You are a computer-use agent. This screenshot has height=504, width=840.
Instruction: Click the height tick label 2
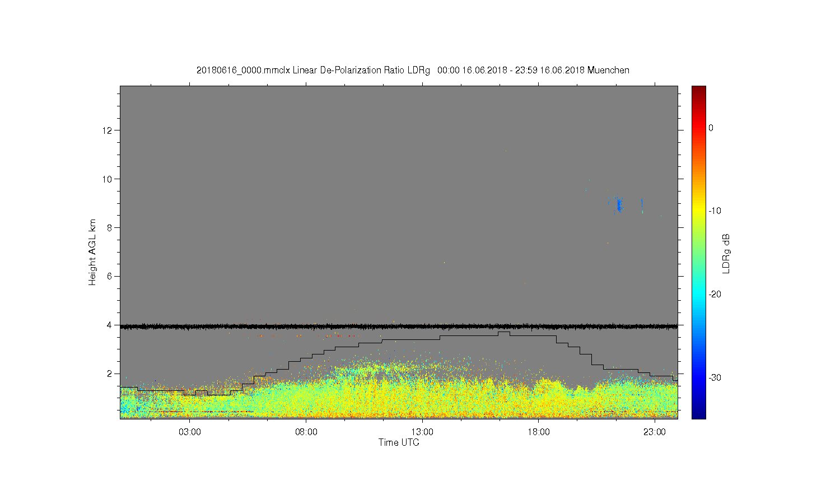tap(110, 374)
